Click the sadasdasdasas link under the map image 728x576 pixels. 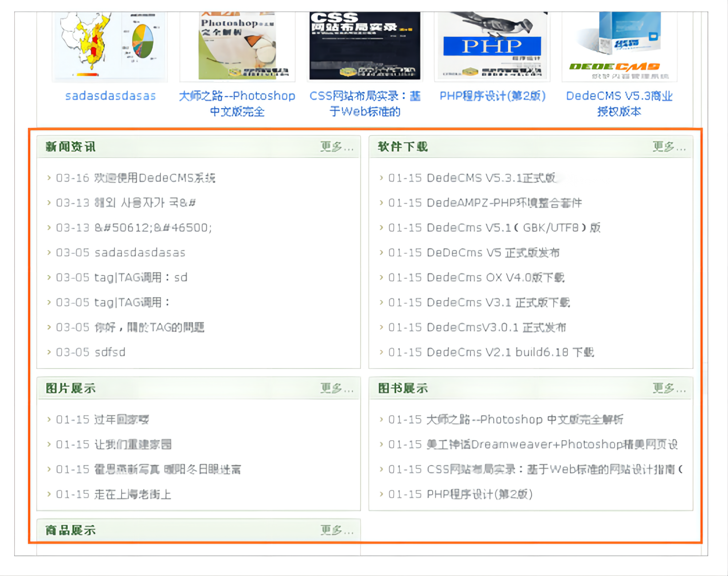110,96
